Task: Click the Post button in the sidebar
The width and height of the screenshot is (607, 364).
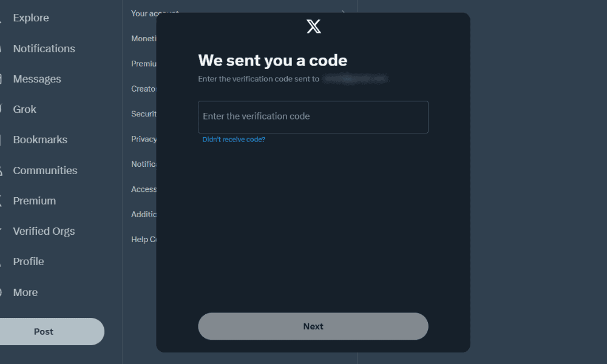Action: [x=44, y=332]
